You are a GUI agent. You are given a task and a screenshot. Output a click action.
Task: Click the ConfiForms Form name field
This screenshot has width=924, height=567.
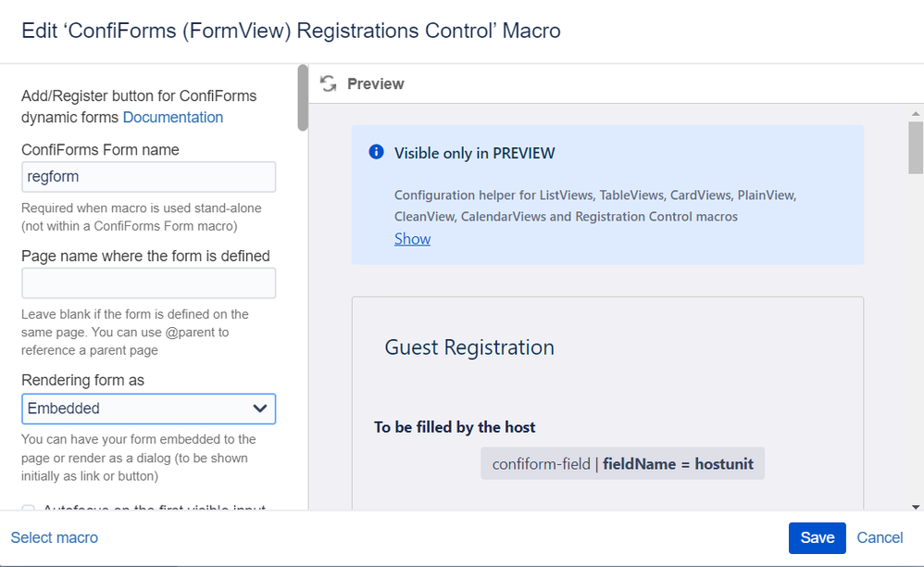[x=148, y=177]
